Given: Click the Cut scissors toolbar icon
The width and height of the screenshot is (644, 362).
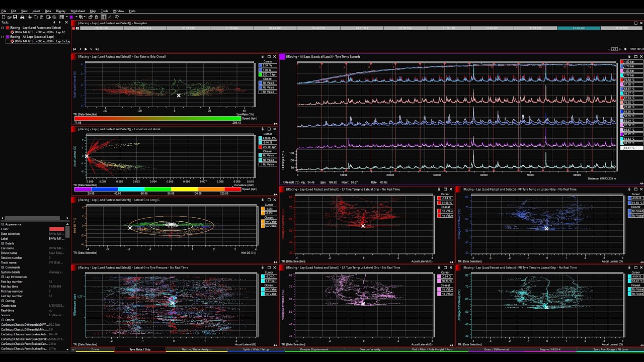Looking at the screenshot, I should tap(29, 17).
